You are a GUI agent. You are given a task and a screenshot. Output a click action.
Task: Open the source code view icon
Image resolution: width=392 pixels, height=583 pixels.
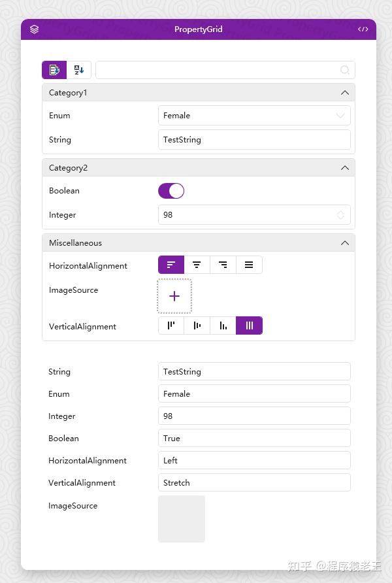tap(364, 29)
